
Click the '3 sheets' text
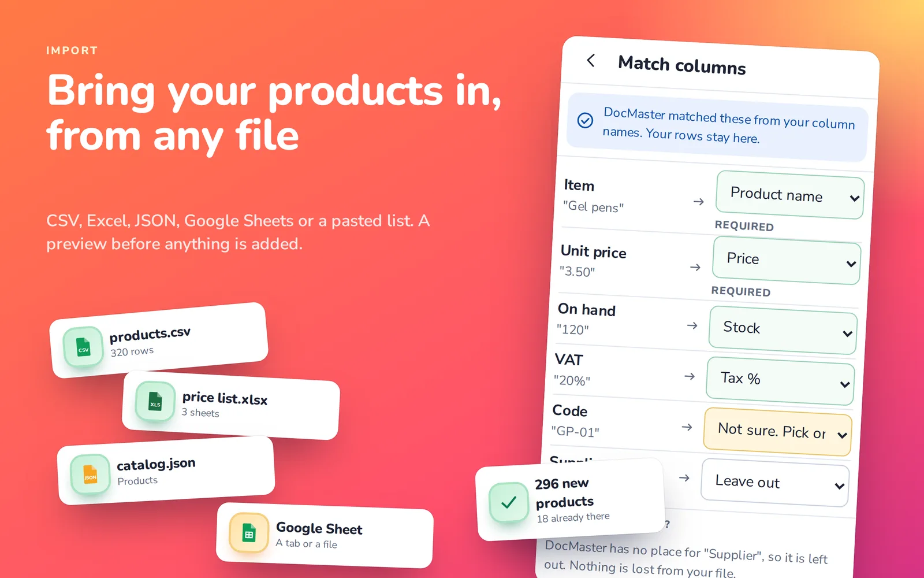[x=200, y=412]
